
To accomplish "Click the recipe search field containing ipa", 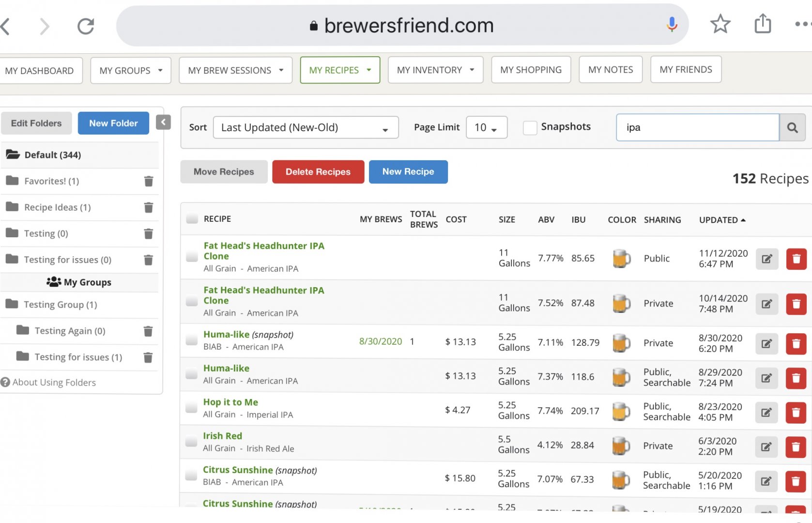I will (697, 127).
